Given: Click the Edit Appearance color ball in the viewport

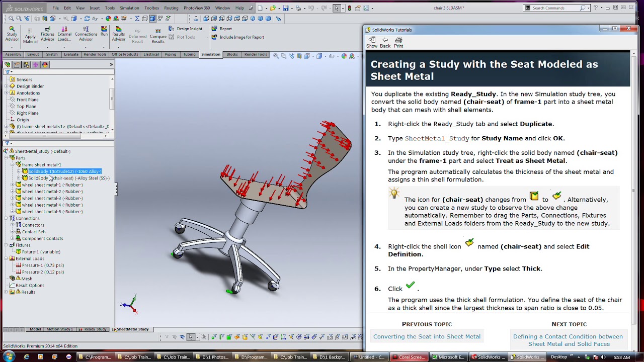Looking at the screenshot, I should click(x=344, y=56).
